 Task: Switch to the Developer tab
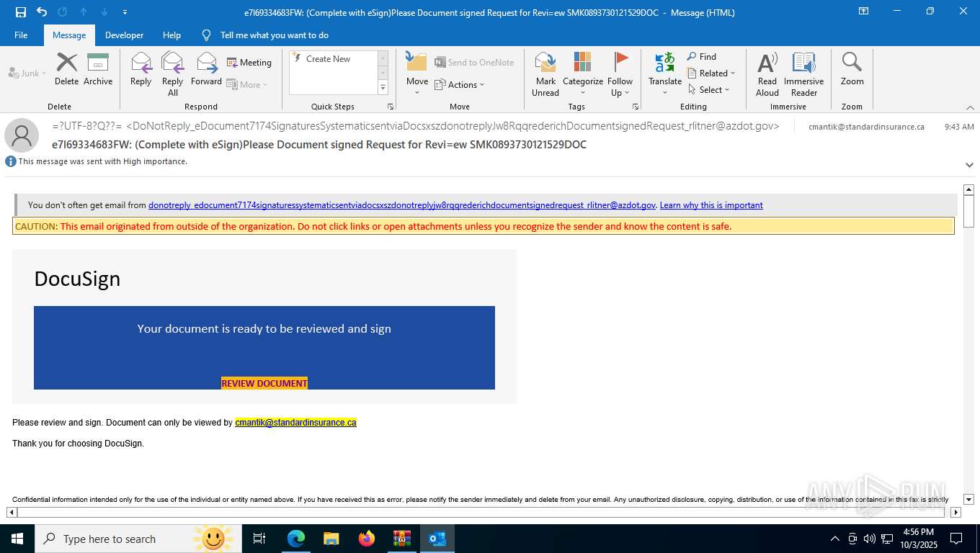[x=124, y=35]
